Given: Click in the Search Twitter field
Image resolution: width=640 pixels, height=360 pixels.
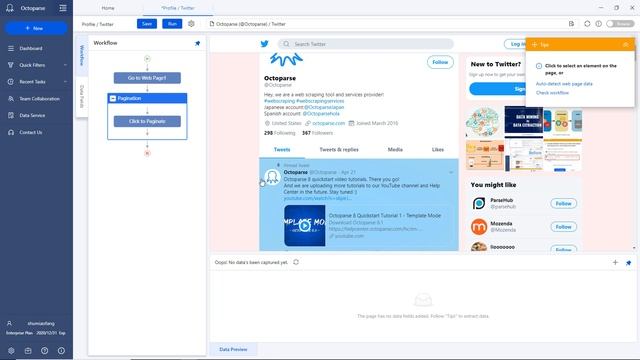Looking at the screenshot, I should pos(366,44).
